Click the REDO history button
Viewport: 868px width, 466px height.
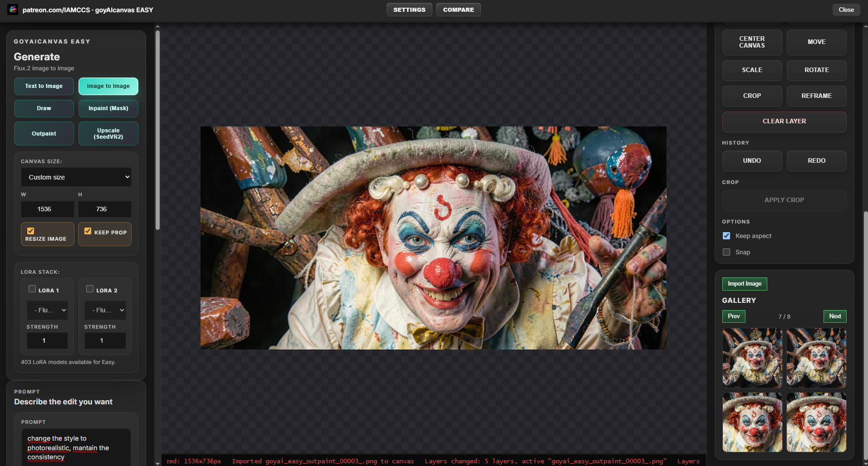coord(816,161)
